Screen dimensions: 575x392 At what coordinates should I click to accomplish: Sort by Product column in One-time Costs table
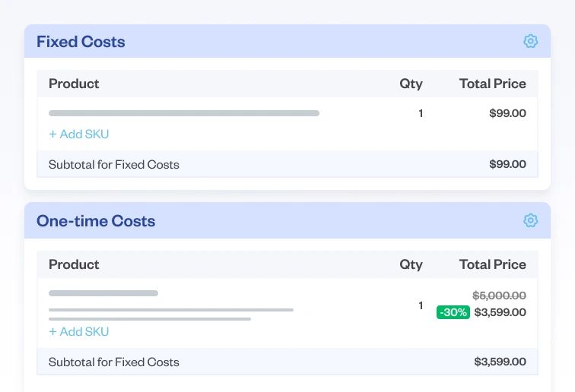point(74,264)
